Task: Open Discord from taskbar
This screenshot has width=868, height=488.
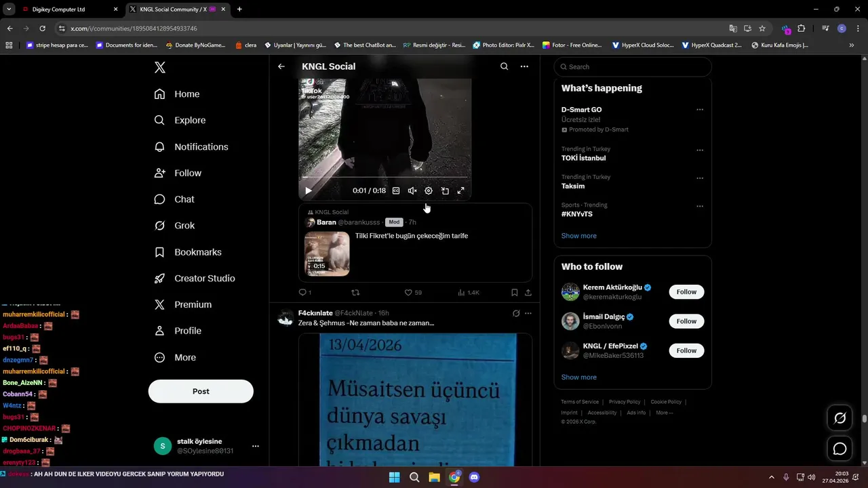Action: [x=474, y=477]
